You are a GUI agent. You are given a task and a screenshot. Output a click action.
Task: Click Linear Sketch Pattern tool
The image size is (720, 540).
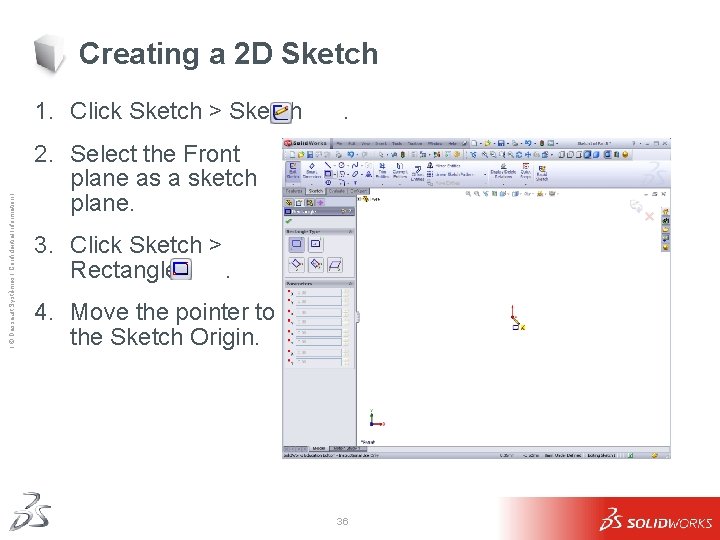coord(450,174)
